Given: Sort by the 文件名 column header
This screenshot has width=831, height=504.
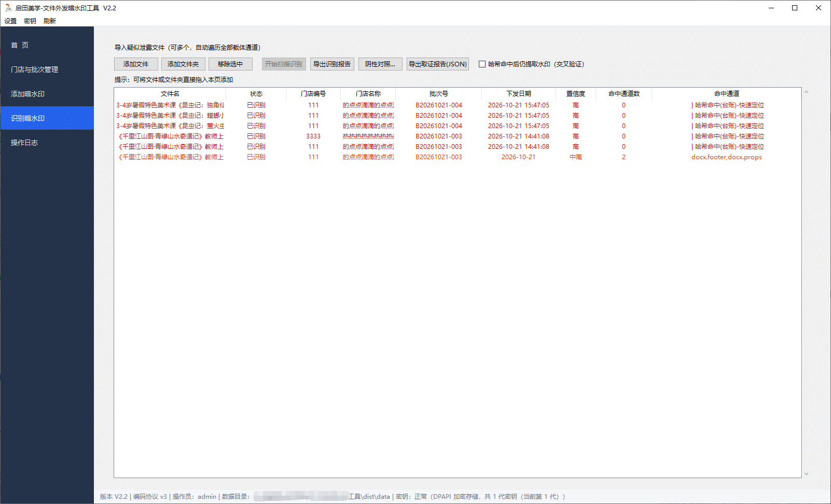Looking at the screenshot, I should click(170, 94).
